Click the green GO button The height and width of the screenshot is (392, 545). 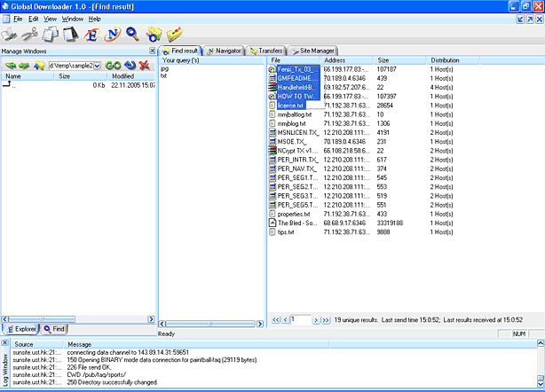[x=113, y=66]
